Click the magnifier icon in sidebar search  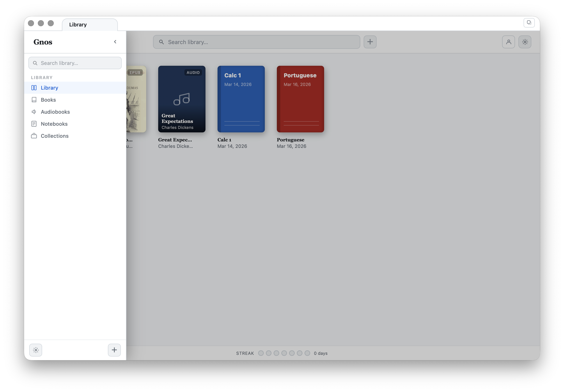click(35, 63)
